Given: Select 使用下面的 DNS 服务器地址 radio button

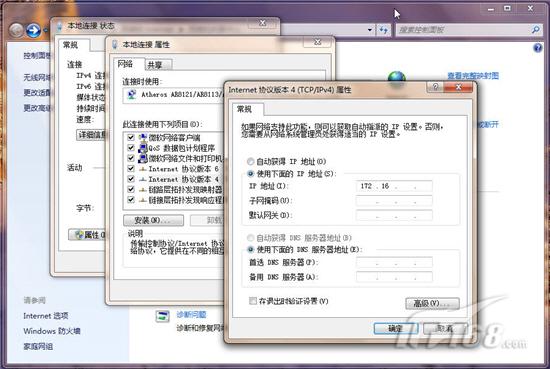Looking at the screenshot, I should (x=250, y=250).
